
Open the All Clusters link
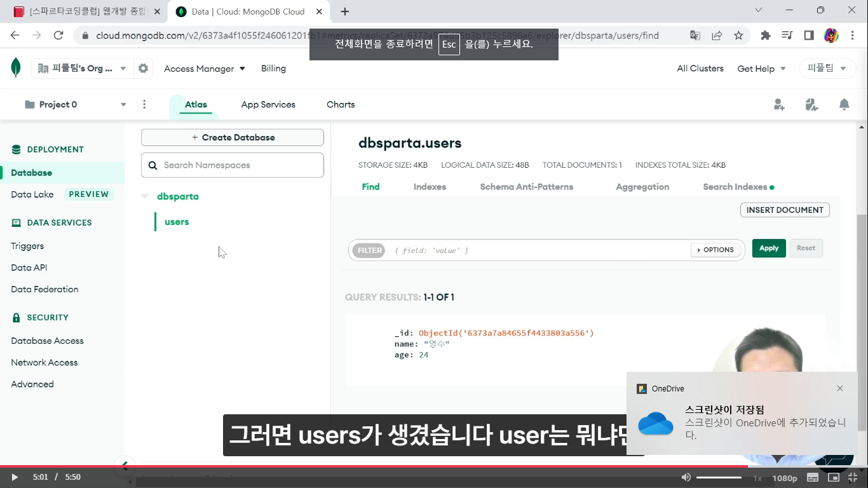[x=700, y=69]
